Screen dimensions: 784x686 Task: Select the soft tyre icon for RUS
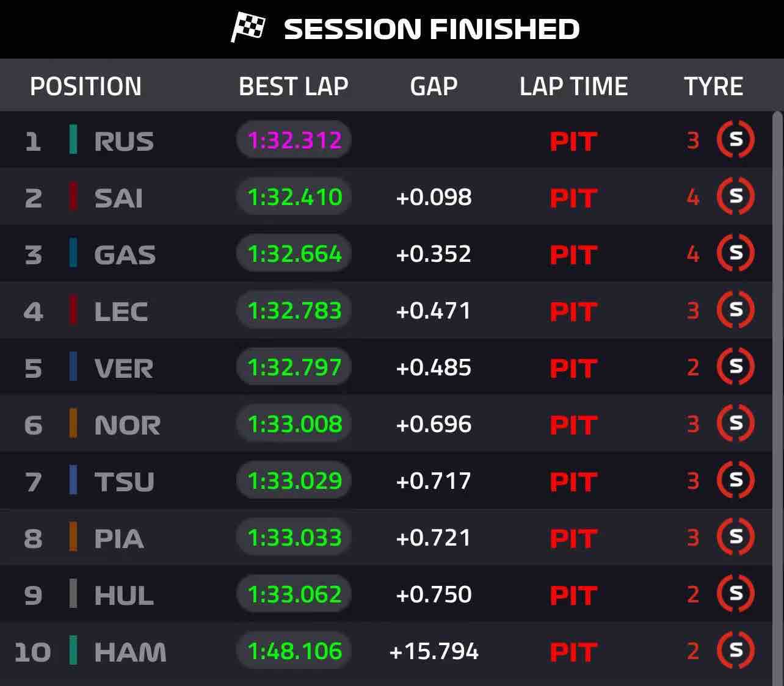[736, 139]
